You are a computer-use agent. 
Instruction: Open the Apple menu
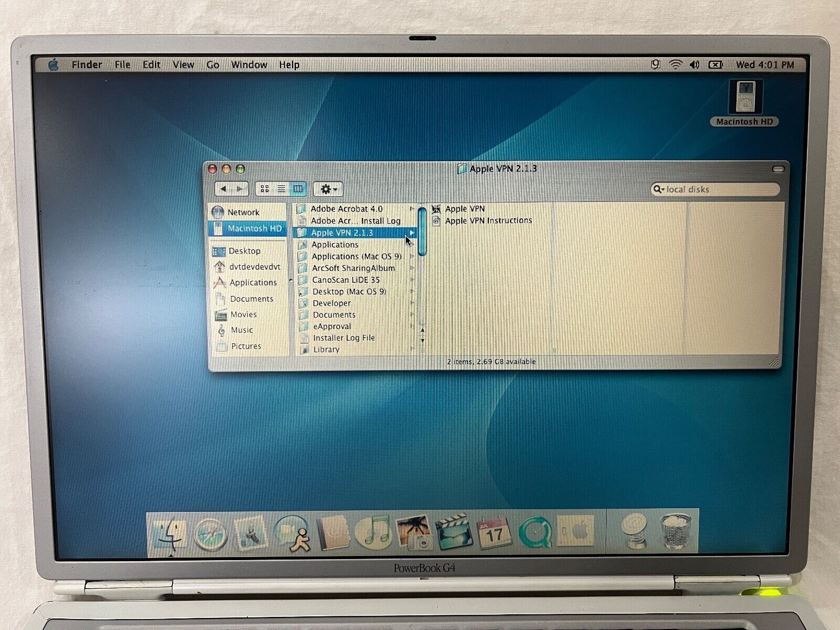click(53, 65)
